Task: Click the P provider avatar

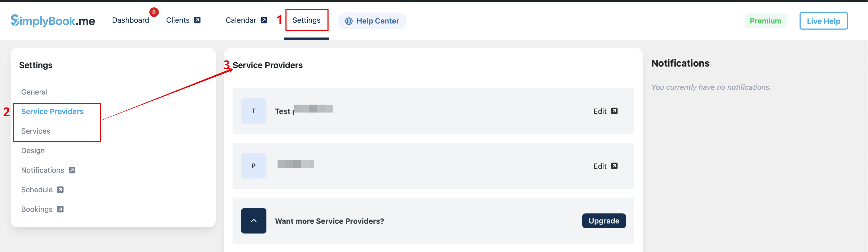Action: 253,166
